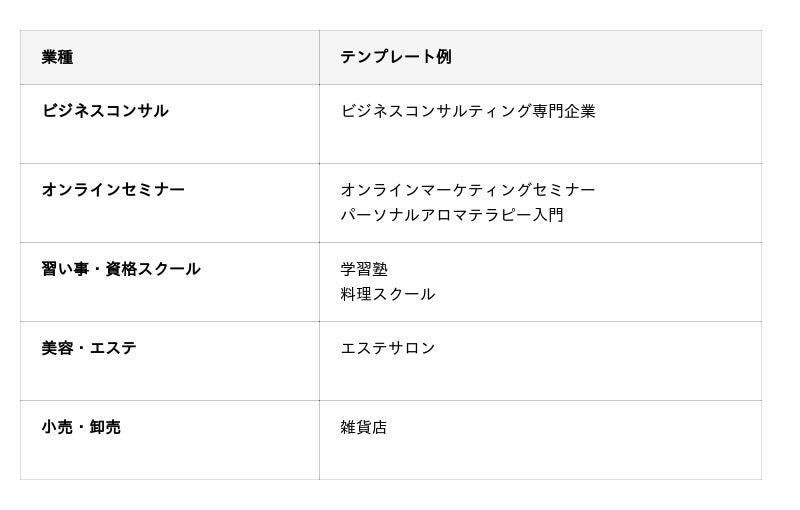Choose the 料理スクール template entry
The width and height of the screenshot is (800, 510).
(x=388, y=294)
